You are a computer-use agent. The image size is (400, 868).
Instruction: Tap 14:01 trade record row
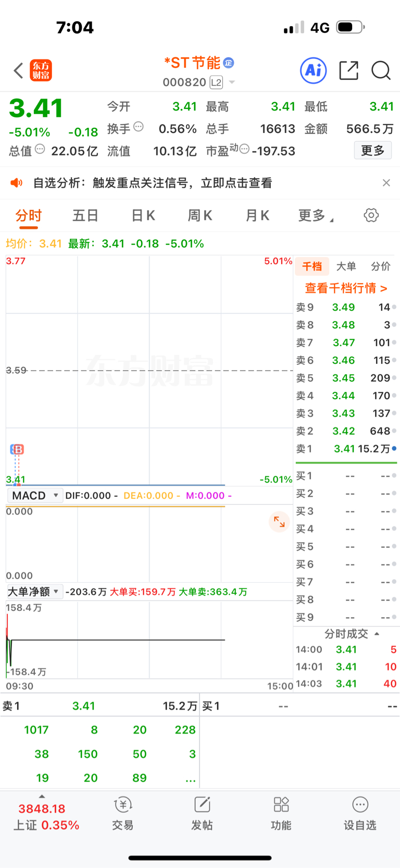pos(346,667)
